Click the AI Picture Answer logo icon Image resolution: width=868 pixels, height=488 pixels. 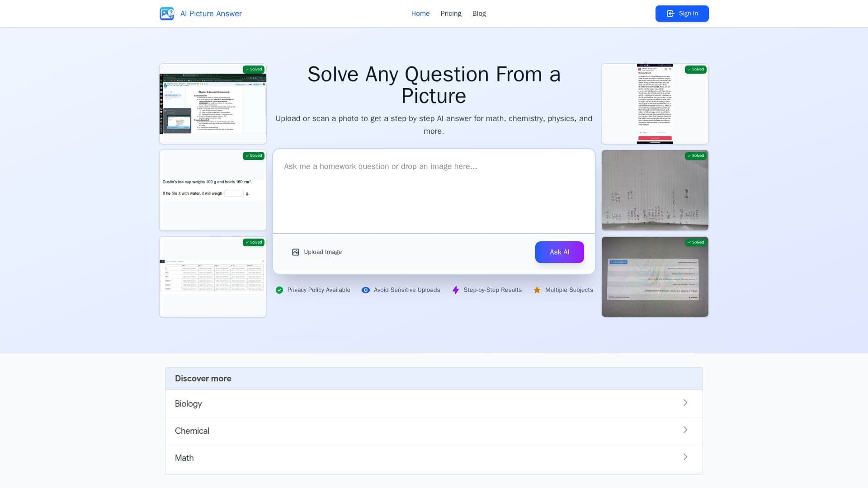(x=167, y=14)
